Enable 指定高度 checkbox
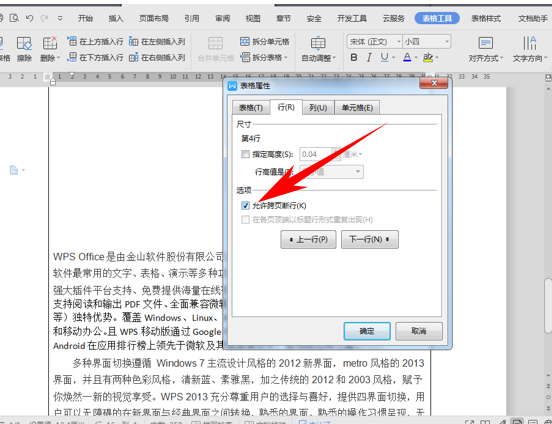This screenshot has height=424, width=552. [245, 154]
